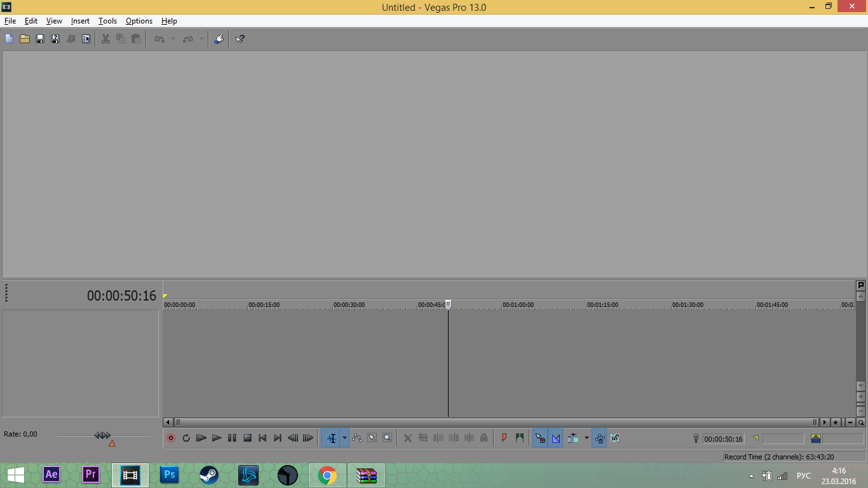Click the Pause button

(232, 438)
